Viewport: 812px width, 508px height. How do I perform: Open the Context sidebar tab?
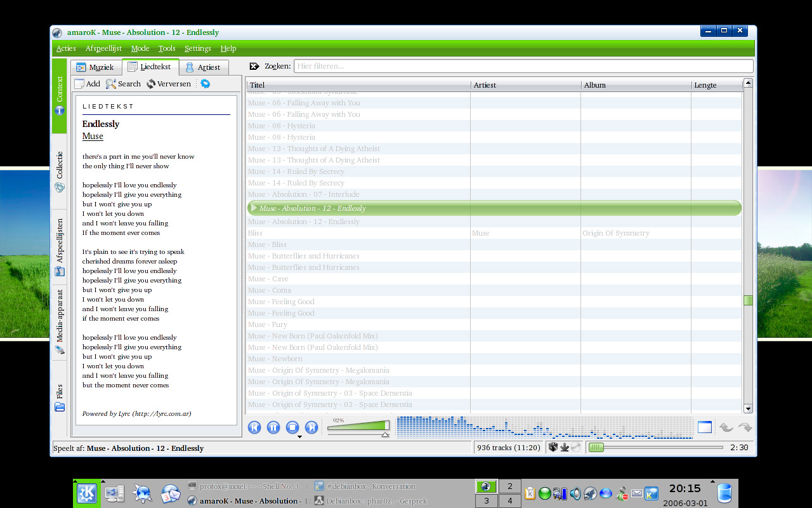coord(59,96)
